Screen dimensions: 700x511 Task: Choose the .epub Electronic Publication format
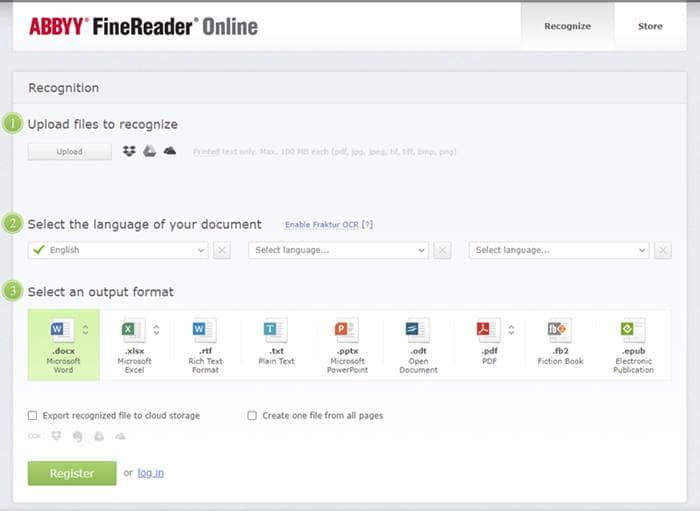633,345
